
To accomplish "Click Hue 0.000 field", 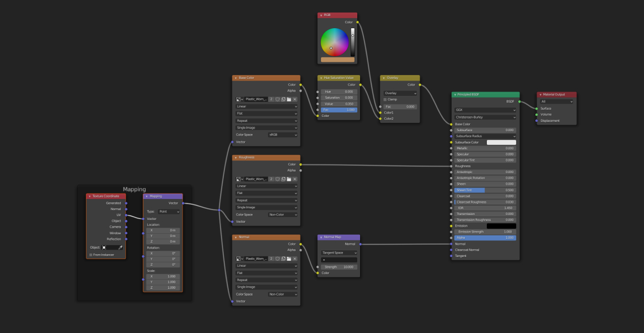I will [339, 92].
